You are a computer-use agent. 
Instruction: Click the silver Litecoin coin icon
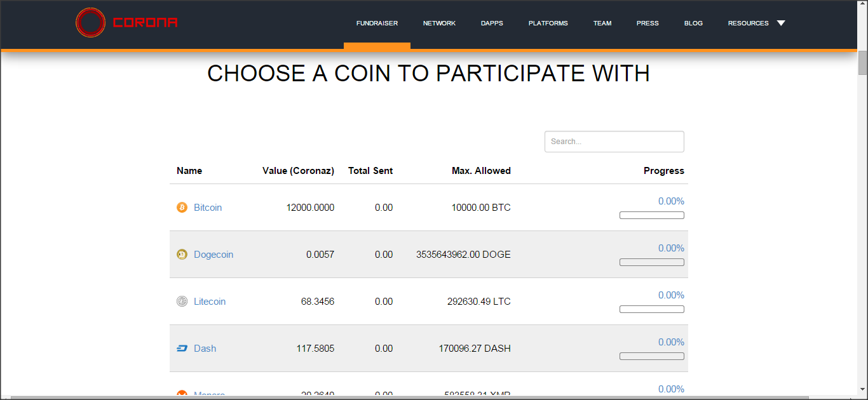point(182,302)
